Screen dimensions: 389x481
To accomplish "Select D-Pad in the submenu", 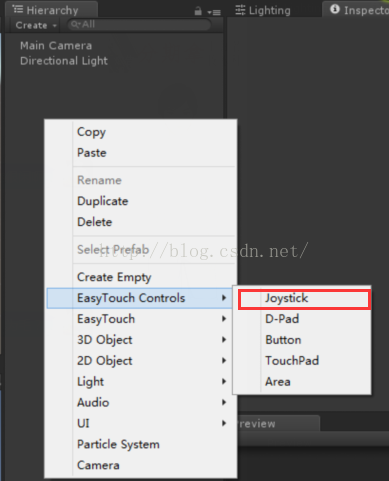I will coord(303,319).
